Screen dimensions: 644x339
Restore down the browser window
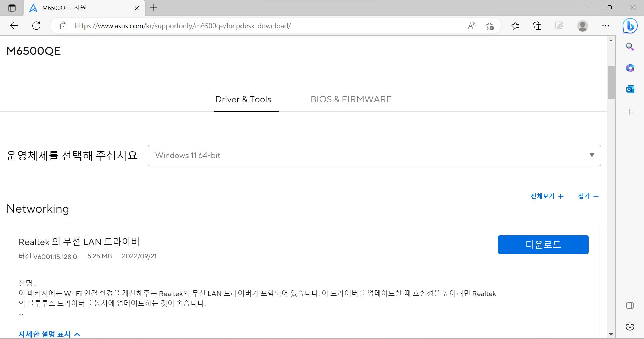coord(609,8)
